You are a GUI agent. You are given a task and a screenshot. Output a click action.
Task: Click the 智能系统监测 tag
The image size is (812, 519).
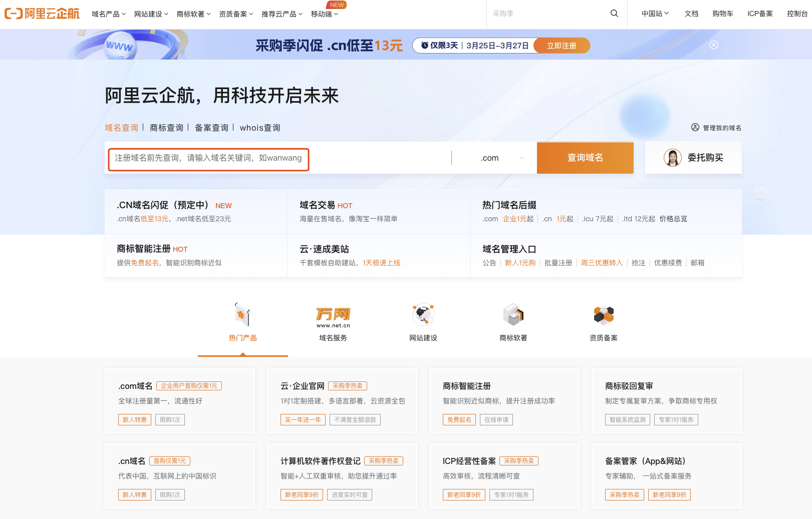(x=628, y=420)
